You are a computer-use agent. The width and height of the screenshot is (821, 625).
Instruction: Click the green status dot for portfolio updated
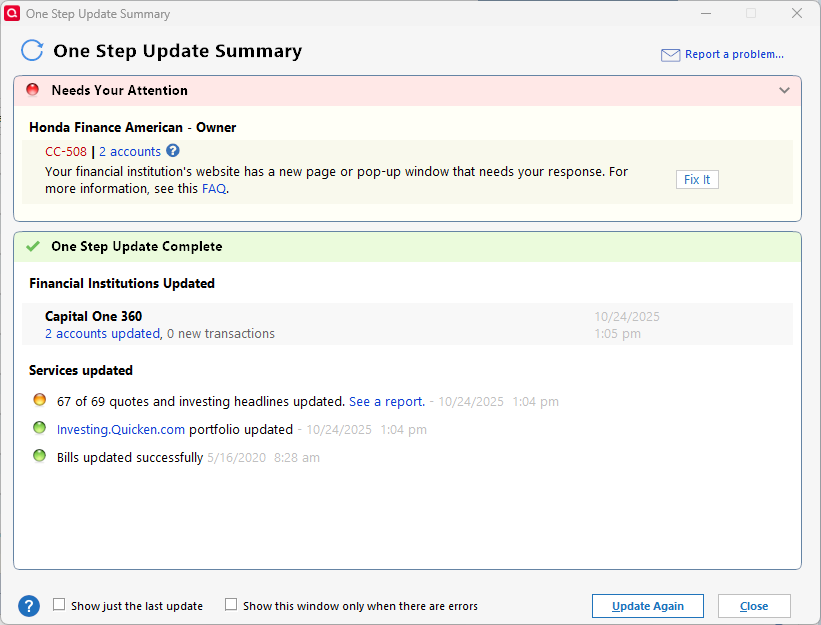(x=39, y=428)
